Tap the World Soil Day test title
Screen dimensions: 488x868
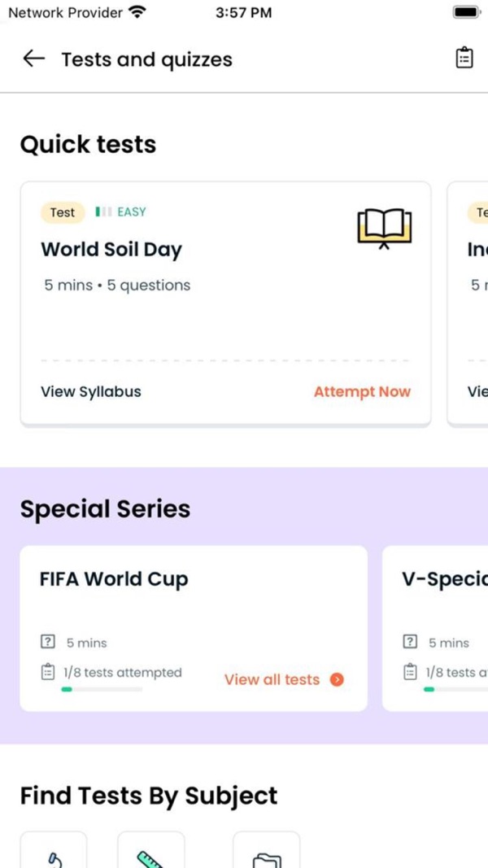(x=111, y=250)
